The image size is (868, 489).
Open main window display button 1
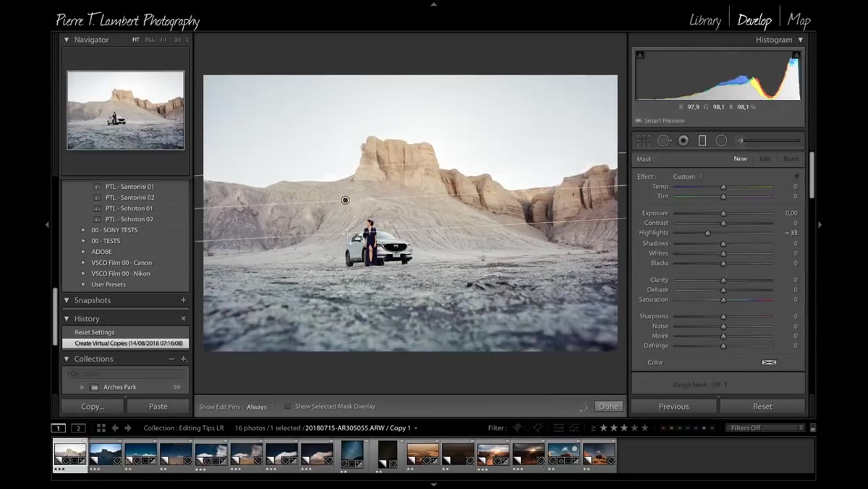pos(59,428)
